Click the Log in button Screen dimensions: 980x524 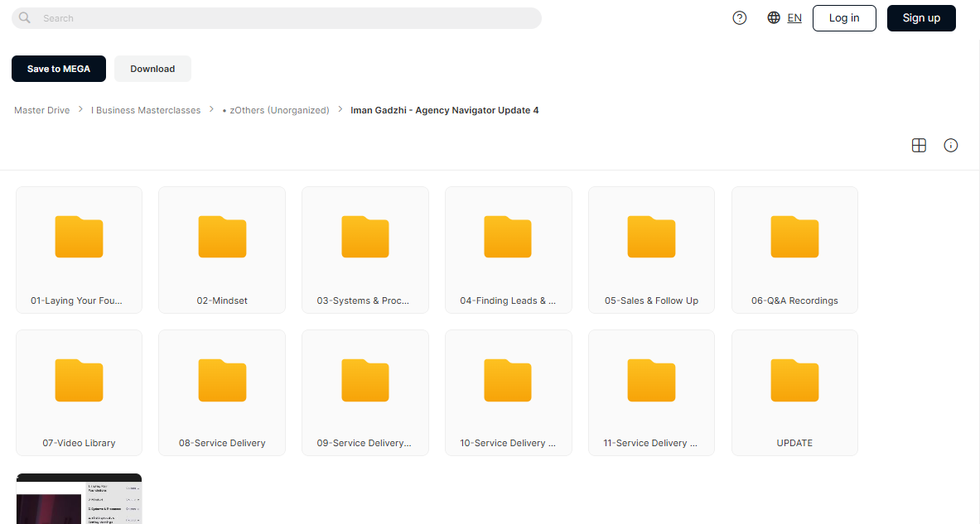(x=844, y=18)
